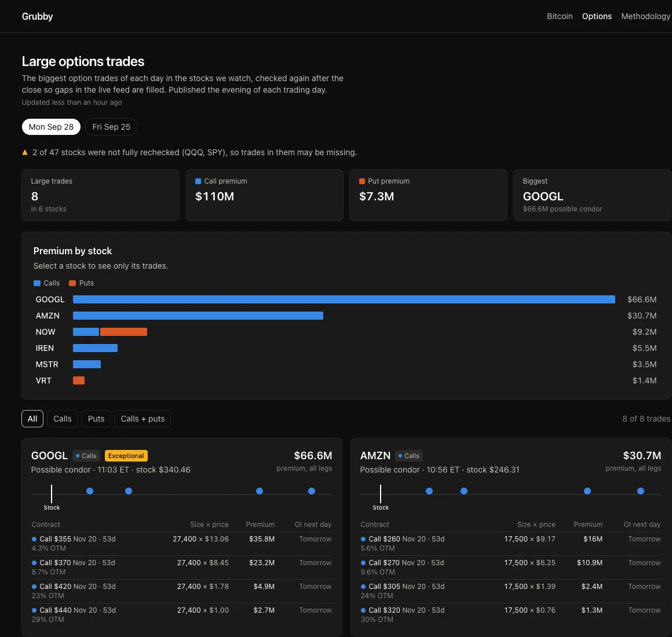The height and width of the screenshot is (637, 672).
Task: Select the orange NOW puts bar segment
Action: click(123, 332)
